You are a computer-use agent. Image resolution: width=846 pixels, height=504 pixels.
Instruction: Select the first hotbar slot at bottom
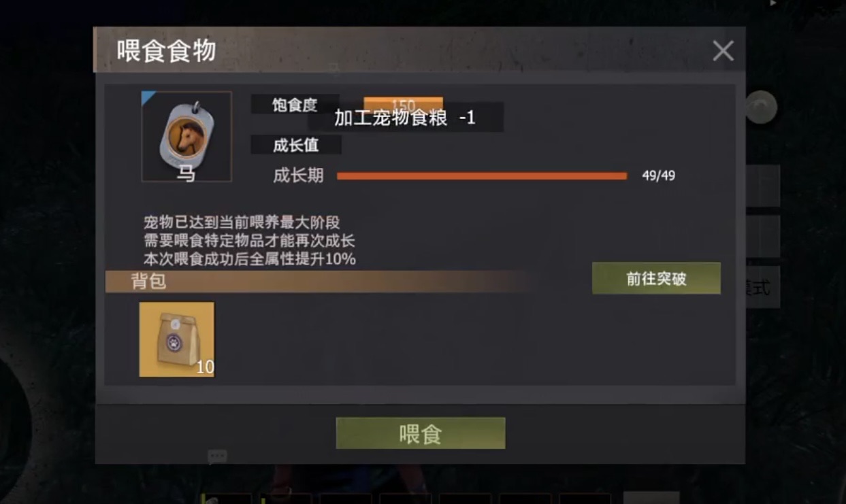[227, 499]
